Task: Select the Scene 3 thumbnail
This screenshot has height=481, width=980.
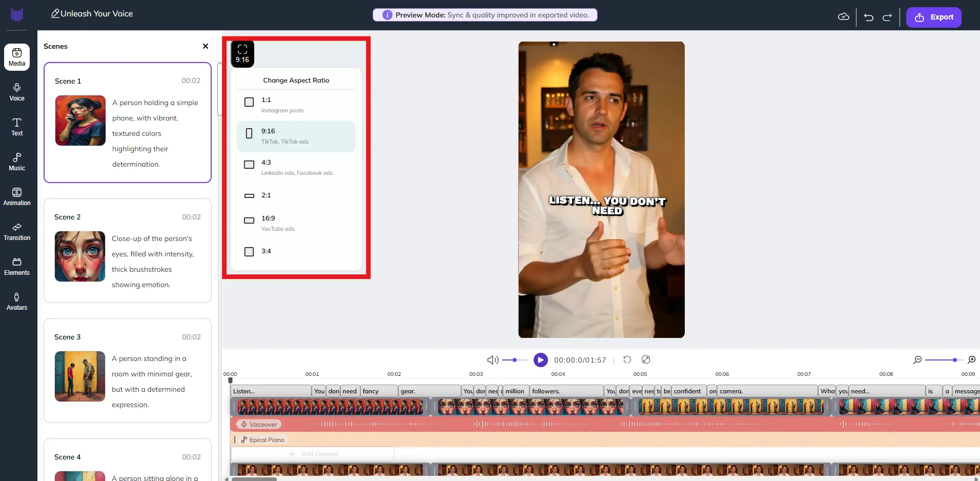Action: [80, 376]
